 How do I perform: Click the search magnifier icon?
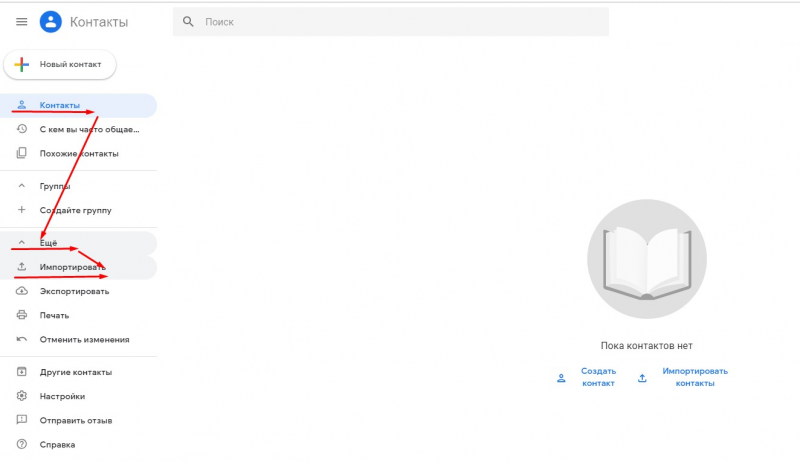(x=188, y=22)
